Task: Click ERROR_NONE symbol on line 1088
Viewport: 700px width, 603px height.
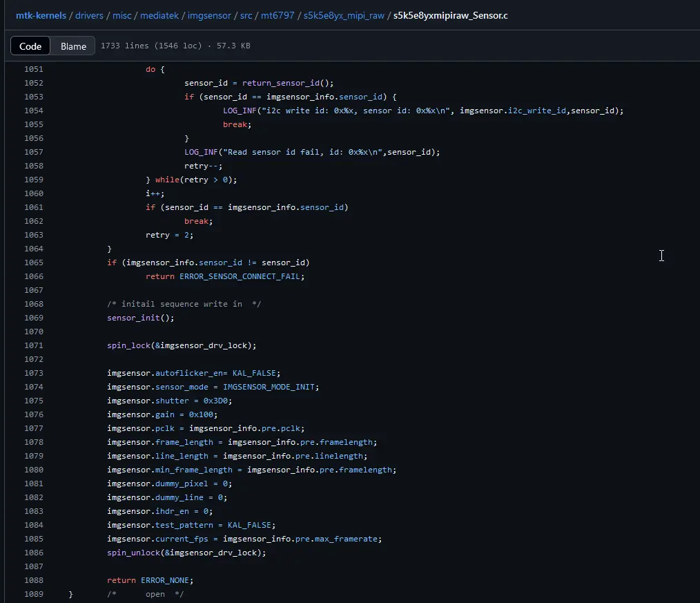Action: pyautogui.click(x=165, y=580)
